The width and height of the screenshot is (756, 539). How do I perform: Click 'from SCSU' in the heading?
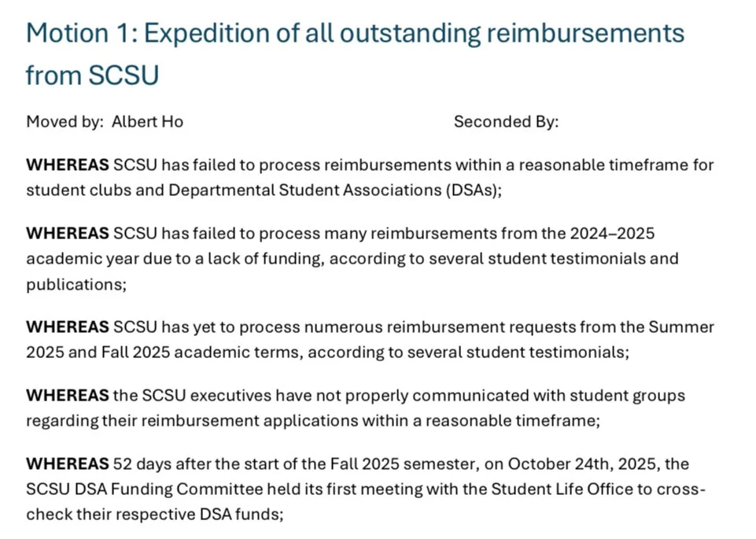click(x=92, y=76)
